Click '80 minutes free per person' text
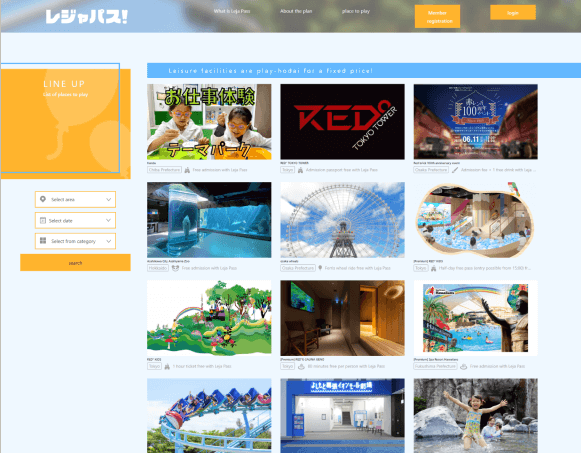Viewport: 581px width, 453px height. tap(346, 366)
